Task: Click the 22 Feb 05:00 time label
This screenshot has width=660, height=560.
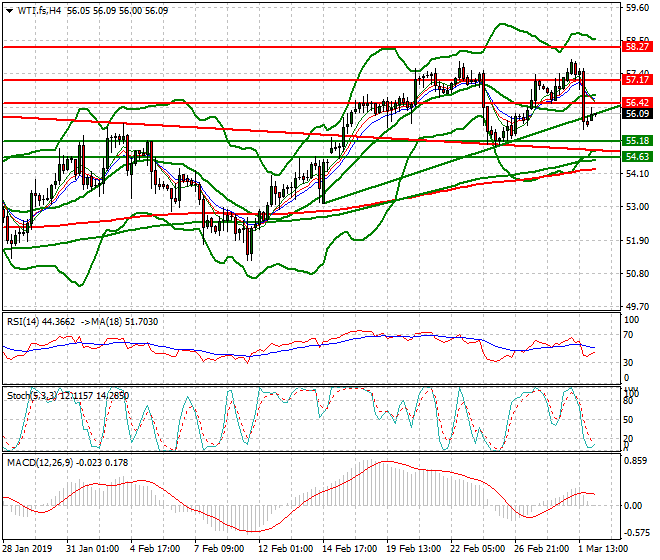Action: pyautogui.click(x=478, y=549)
